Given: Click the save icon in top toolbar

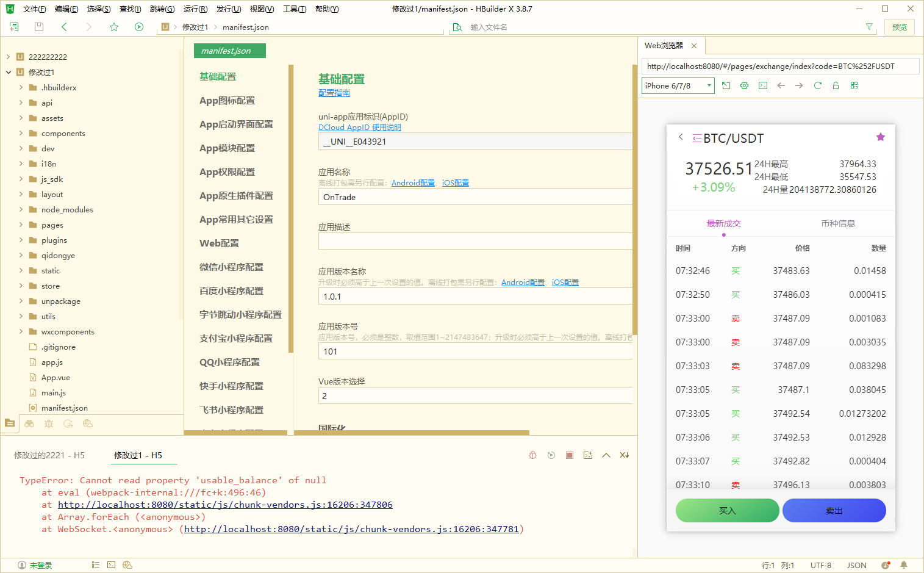Looking at the screenshot, I should 39,27.
